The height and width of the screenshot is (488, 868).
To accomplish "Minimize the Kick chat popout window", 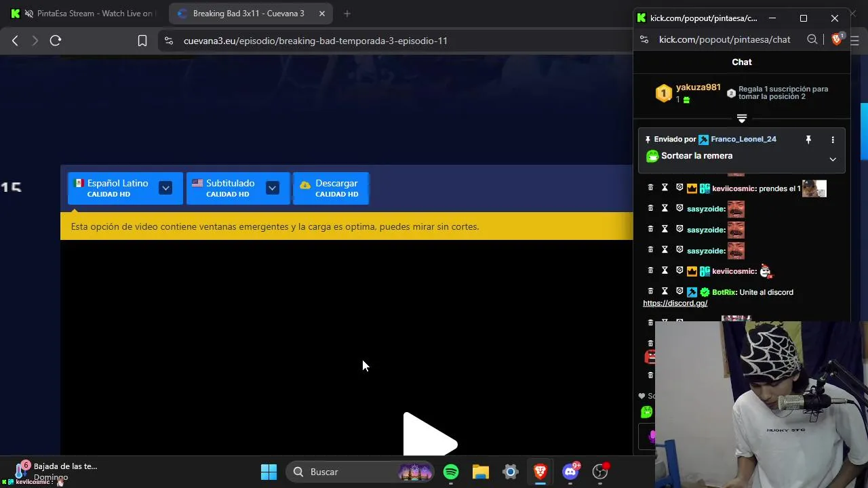I will pos(772,18).
